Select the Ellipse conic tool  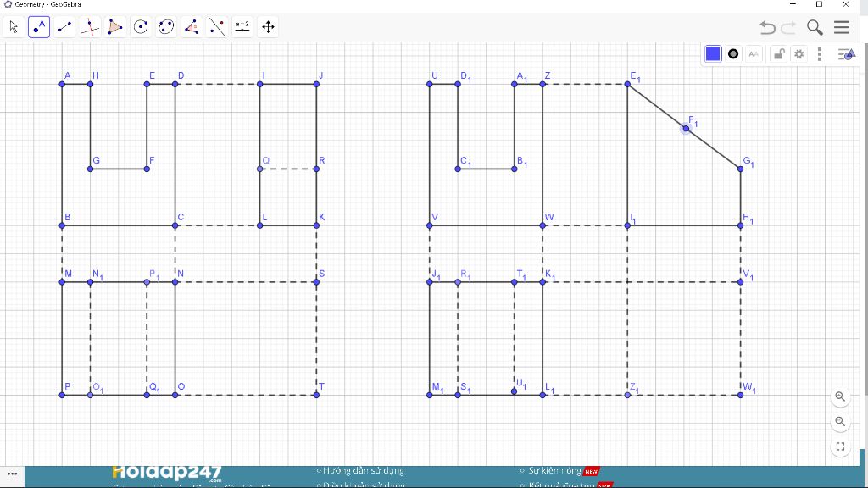(x=166, y=26)
